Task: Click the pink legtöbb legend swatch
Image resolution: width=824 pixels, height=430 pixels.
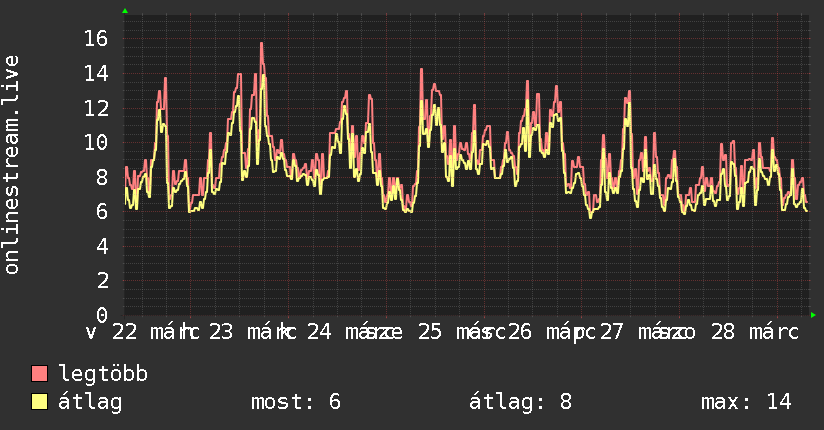Action: (x=39, y=373)
